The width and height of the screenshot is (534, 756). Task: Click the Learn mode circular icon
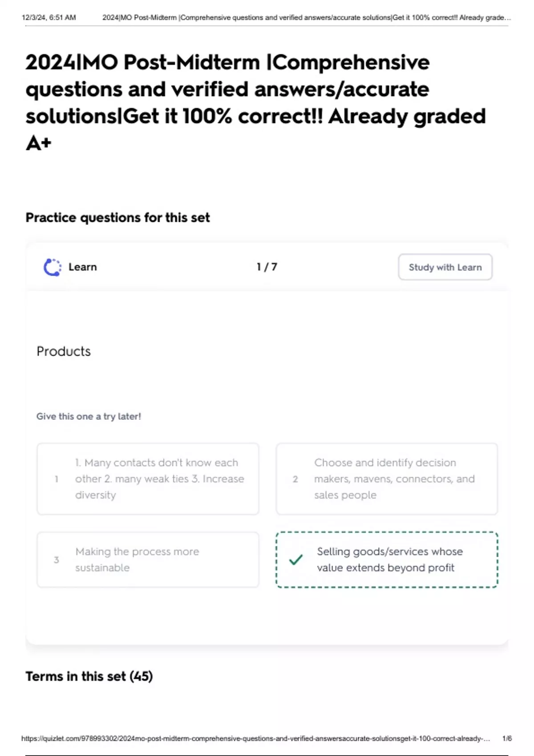pos(53,267)
